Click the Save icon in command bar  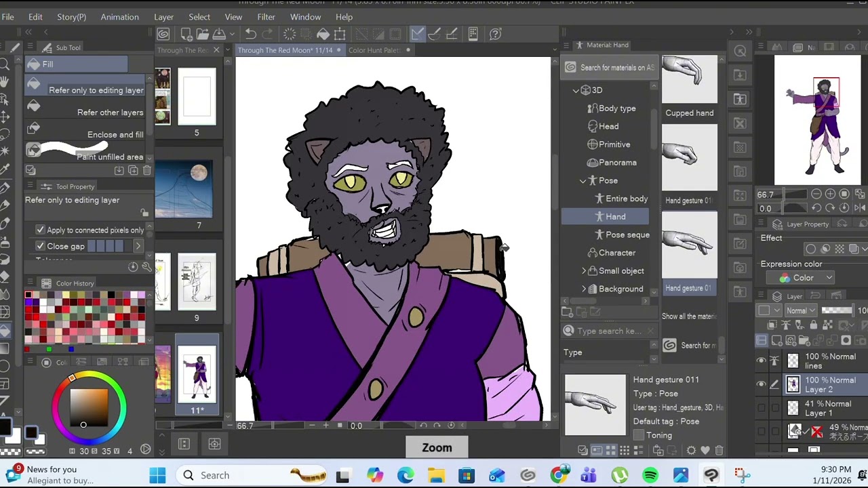click(x=219, y=34)
